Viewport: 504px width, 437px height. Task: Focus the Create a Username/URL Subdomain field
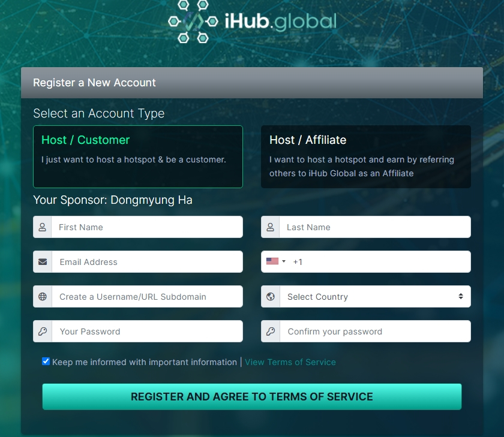point(147,296)
